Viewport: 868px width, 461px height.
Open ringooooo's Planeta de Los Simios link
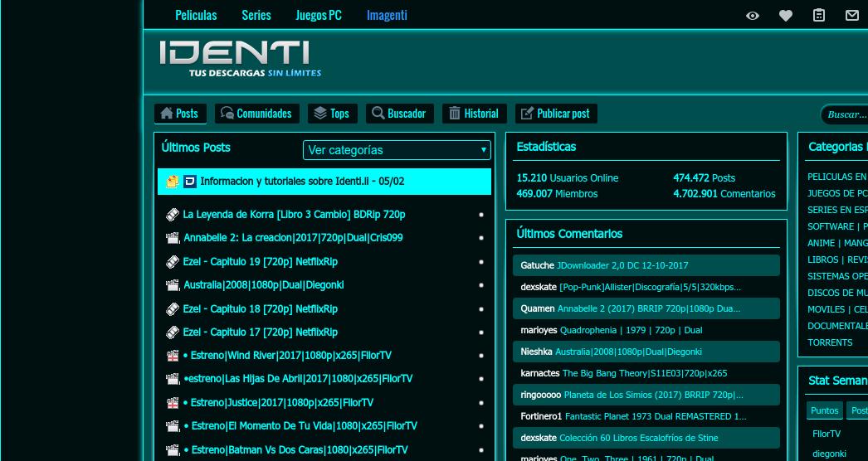tap(654, 395)
